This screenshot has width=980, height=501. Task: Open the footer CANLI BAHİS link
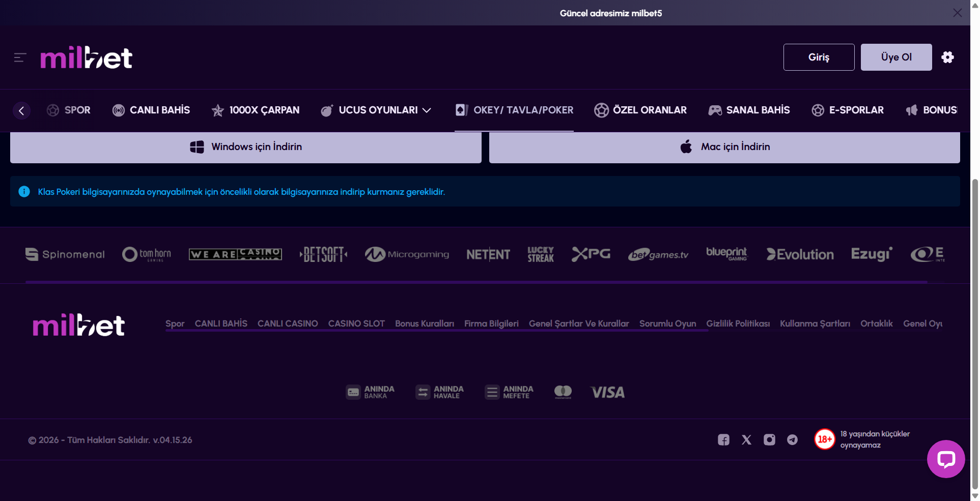point(221,323)
